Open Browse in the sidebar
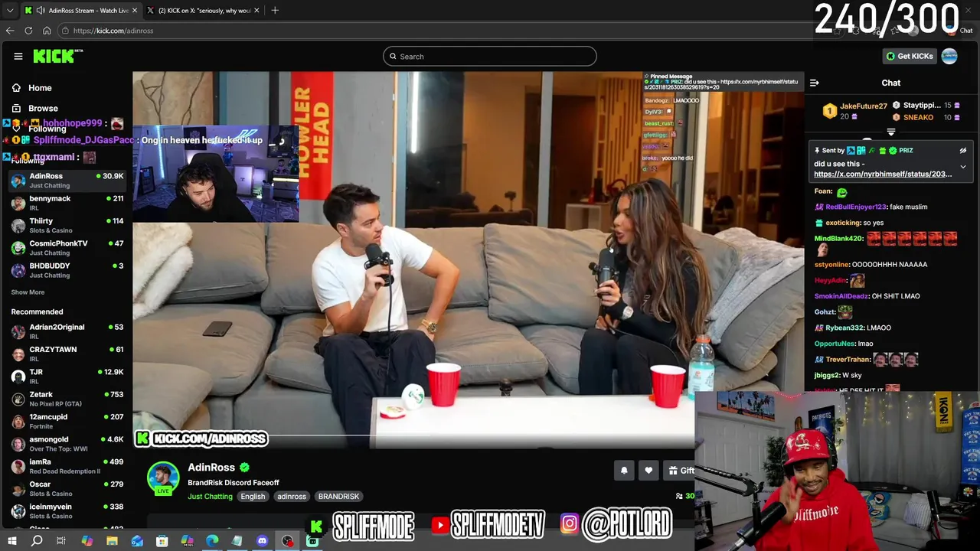The height and width of the screenshot is (551, 980). click(34, 108)
